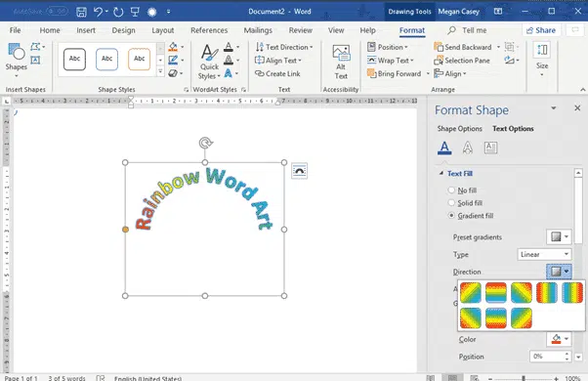Image resolution: width=588 pixels, height=381 pixels.
Task: Click the Shape Effects icon
Action: pyautogui.click(x=173, y=73)
